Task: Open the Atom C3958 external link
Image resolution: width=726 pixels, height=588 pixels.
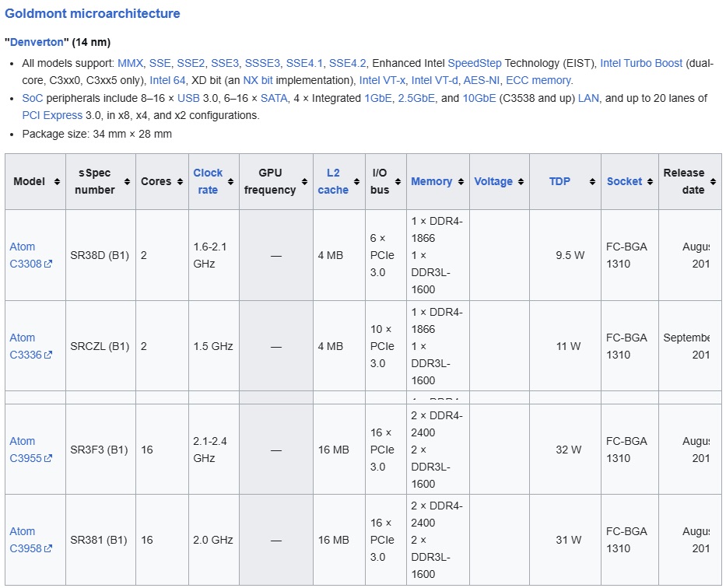Action: click(30, 540)
